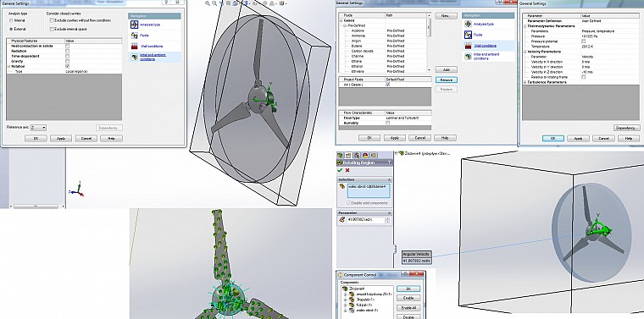Click New button in fluids settings
Image resolution: width=644 pixels, height=319 pixels.
[447, 15]
